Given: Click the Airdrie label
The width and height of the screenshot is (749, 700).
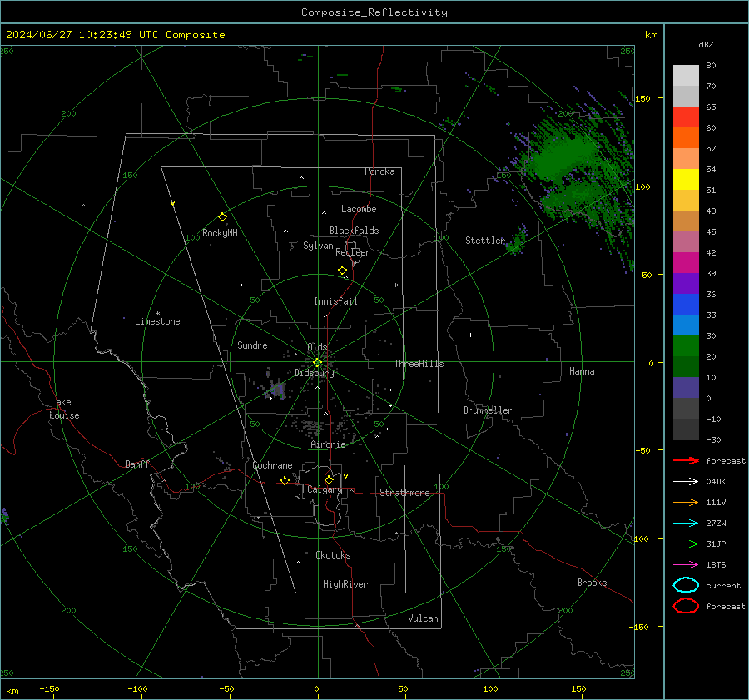Looking at the screenshot, I should (328, 444).
